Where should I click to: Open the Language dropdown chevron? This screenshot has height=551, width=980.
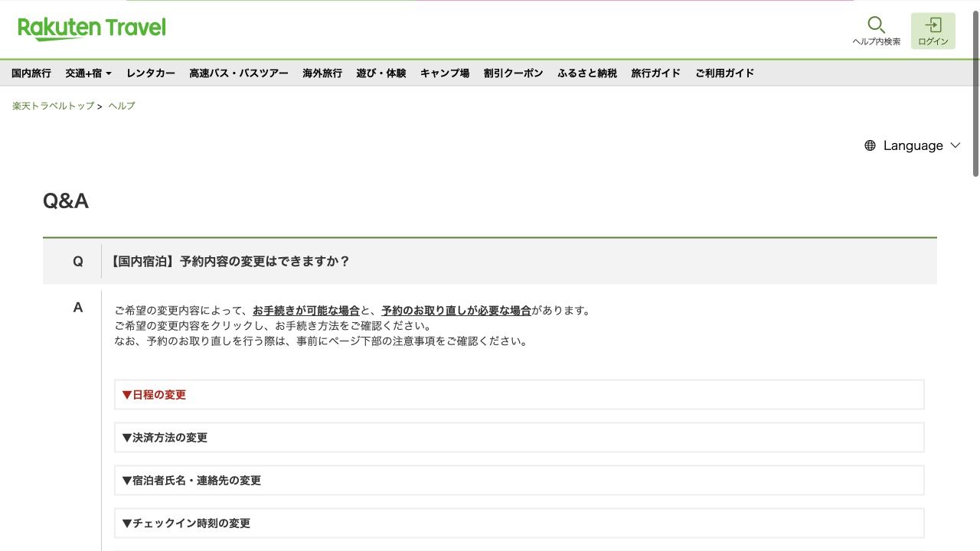955,145
